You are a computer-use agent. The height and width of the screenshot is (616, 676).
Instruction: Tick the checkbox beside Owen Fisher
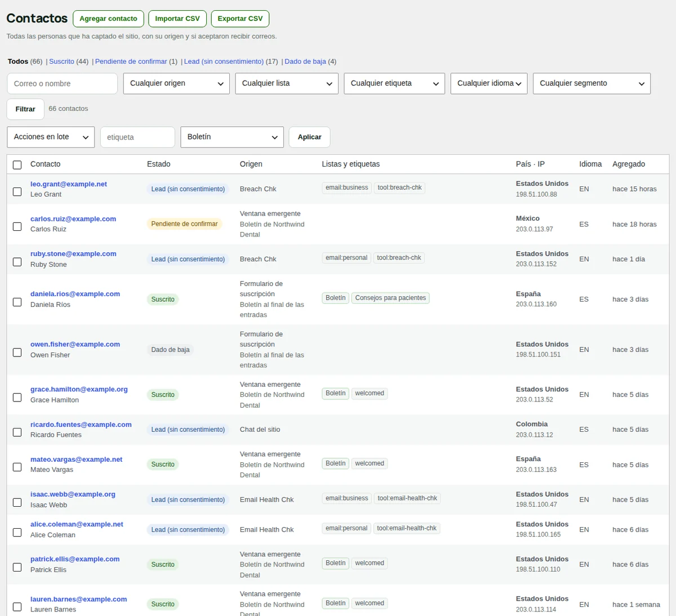(17, 352)
